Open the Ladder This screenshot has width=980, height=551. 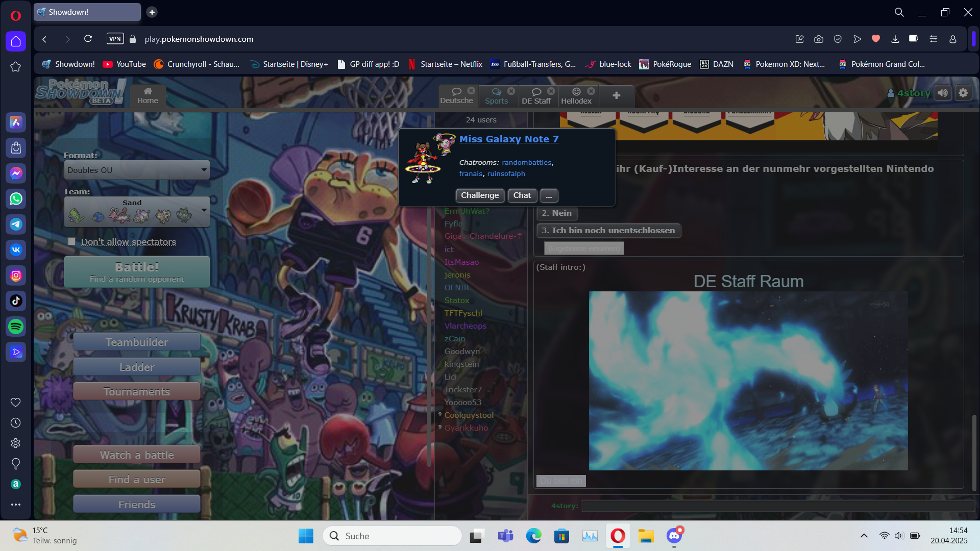point(137,367)
